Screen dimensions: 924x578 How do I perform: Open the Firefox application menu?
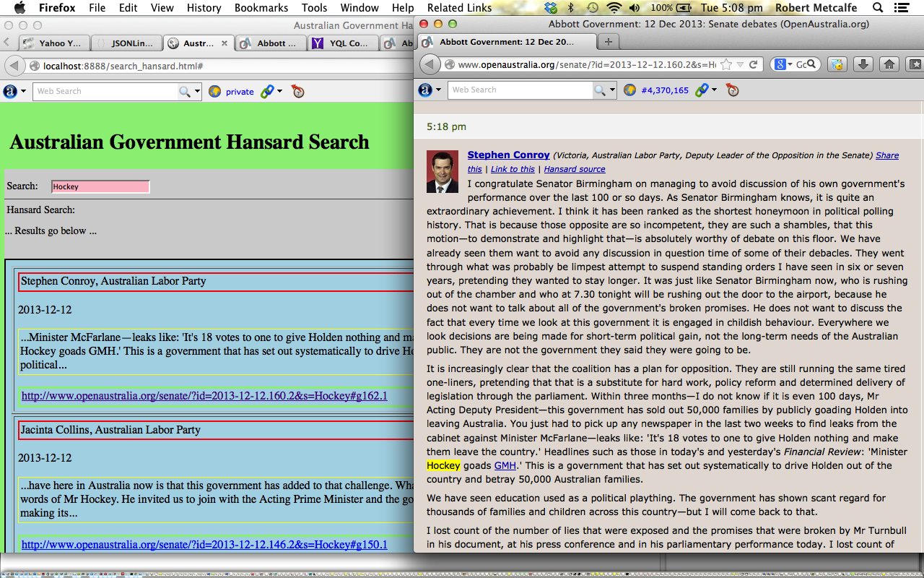pyautogui.click(x=56, y=8)
